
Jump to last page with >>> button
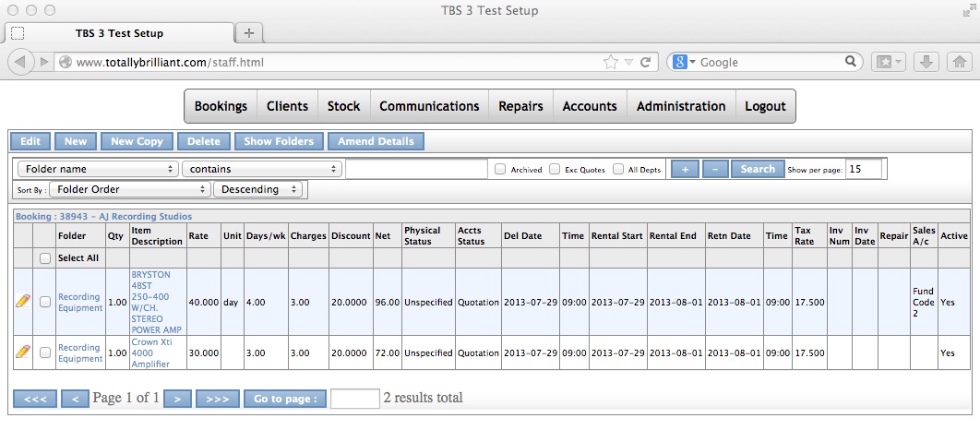(218, 399)
